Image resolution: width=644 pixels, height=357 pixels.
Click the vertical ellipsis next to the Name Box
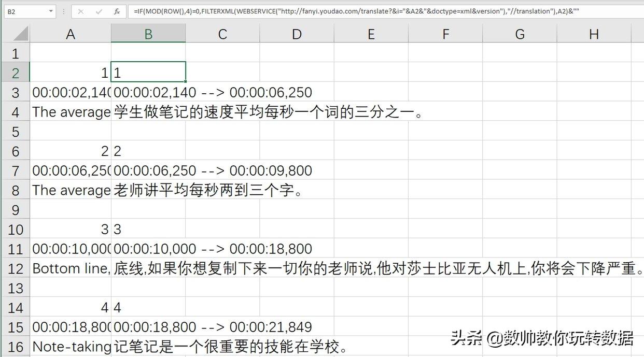click(x=63, y=11)
